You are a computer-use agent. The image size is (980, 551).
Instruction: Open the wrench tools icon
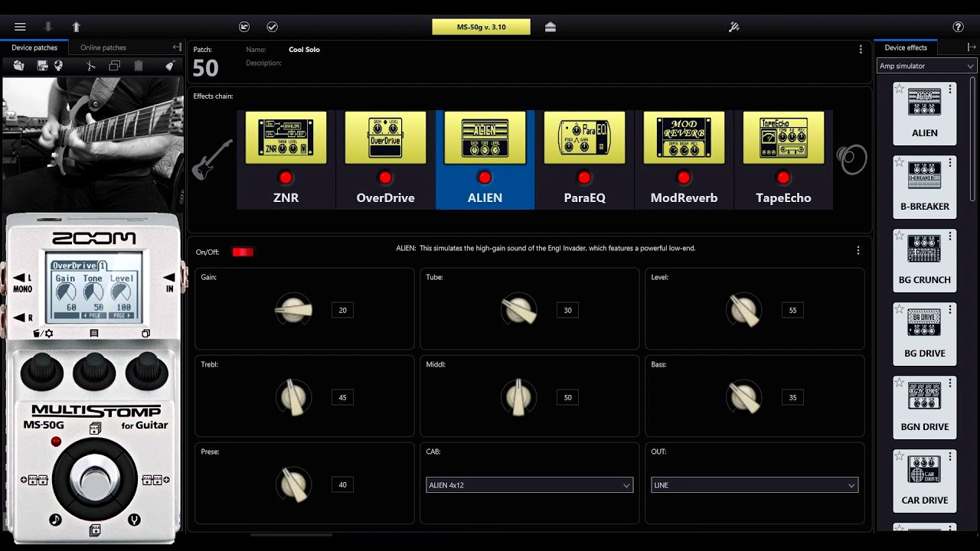tap(733, 27)
